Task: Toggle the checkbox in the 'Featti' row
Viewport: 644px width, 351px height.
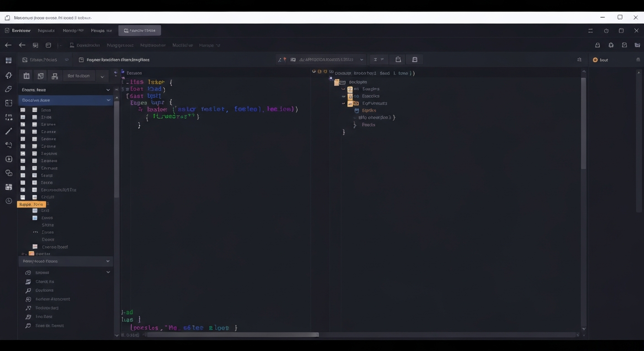Action: 23,175
